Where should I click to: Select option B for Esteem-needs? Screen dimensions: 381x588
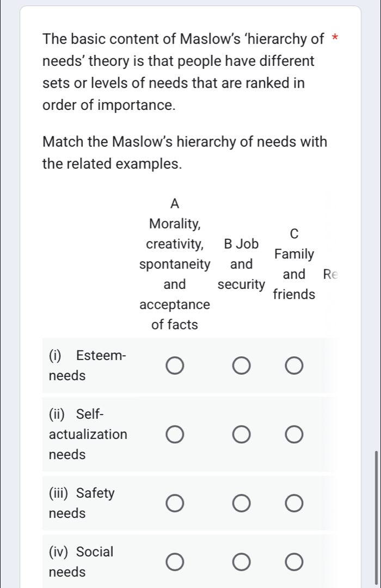coord(241,366)
